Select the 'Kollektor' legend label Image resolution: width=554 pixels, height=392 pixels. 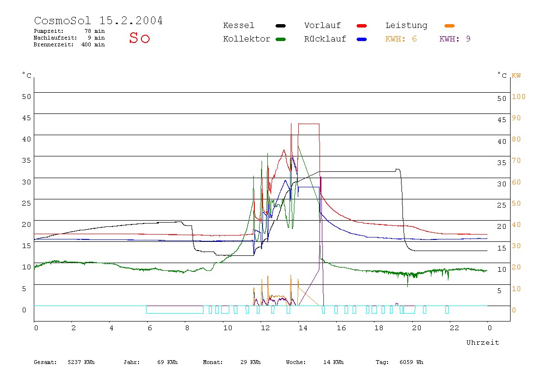[247, 39]
